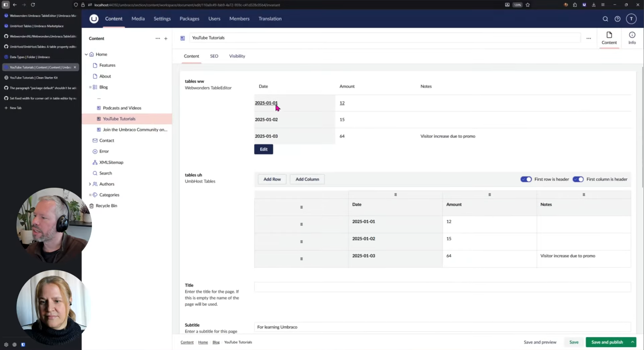The width and height of the screenshot is (644, 350).
Task: Open the Info workspace view
Action: tap(632, 38)
